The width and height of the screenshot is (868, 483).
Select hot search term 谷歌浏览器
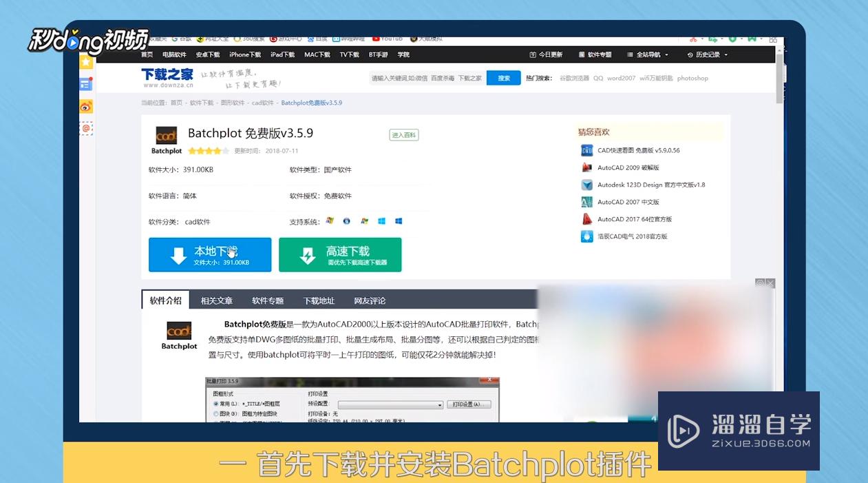coord(574,79)
